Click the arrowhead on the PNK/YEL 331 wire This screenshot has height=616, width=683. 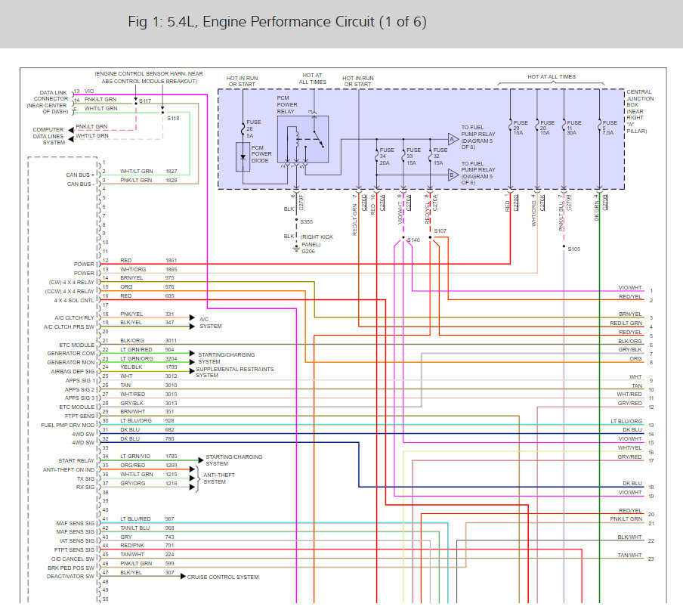coord(192,317)
